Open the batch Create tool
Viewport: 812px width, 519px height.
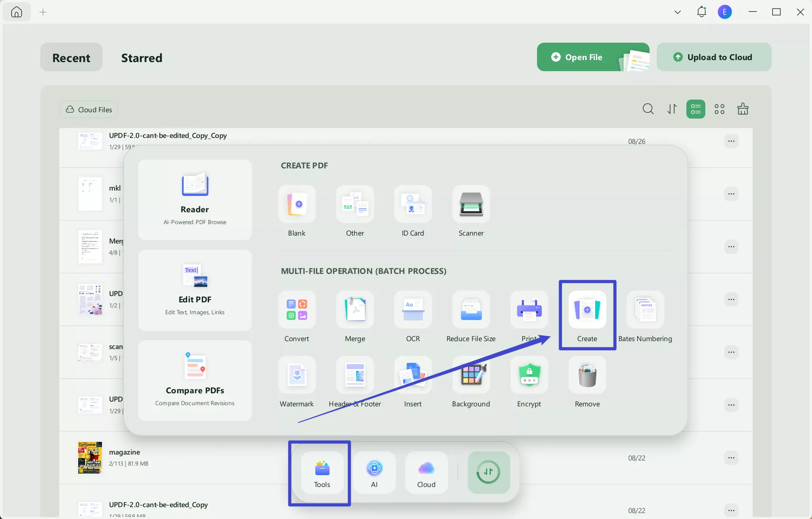587,310
